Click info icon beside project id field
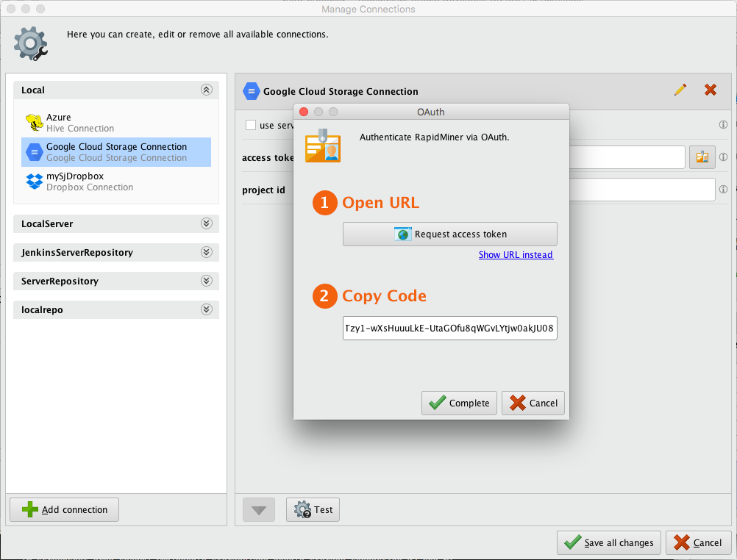 point(723,190)
